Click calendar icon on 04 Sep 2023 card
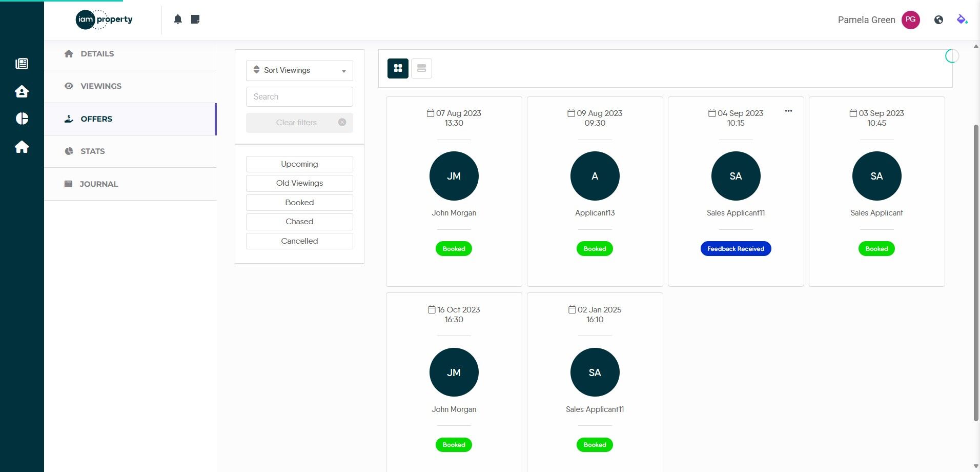This screenshot has height=472, width=980. (x=712, y=113)
